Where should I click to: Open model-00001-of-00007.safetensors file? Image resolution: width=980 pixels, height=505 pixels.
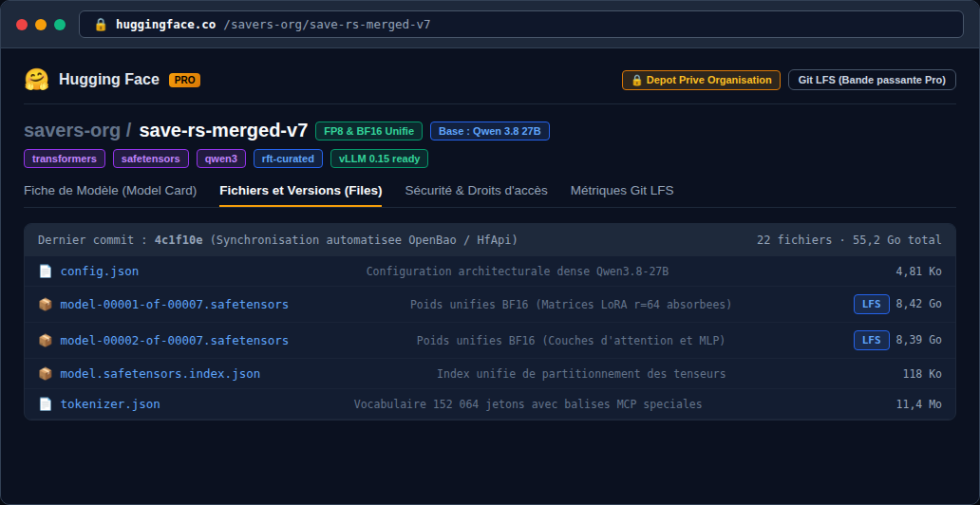tap(175, 305)
